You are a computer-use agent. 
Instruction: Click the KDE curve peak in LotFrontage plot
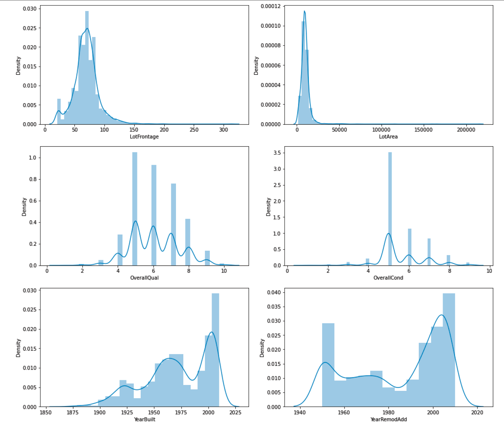87,29
